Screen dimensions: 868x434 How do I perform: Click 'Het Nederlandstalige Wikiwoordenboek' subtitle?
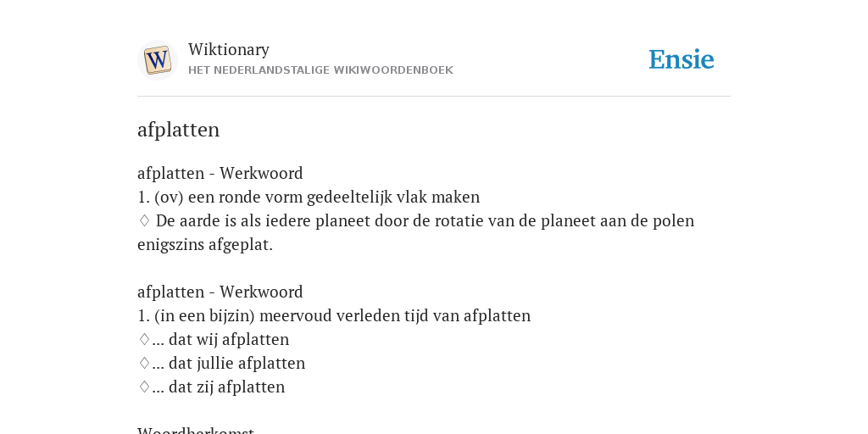pyautogui.click(x=320, y=70)
